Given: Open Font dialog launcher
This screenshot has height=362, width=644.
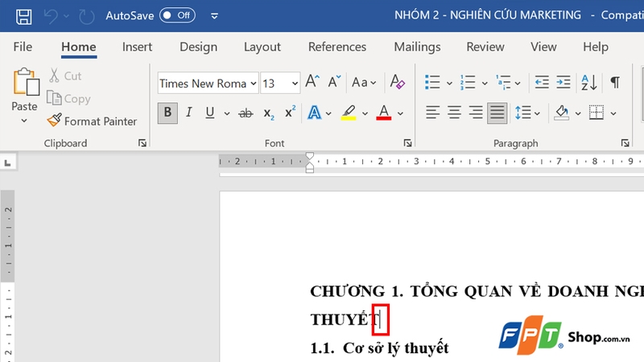Looking at the screenshot, I should (407, 143).
